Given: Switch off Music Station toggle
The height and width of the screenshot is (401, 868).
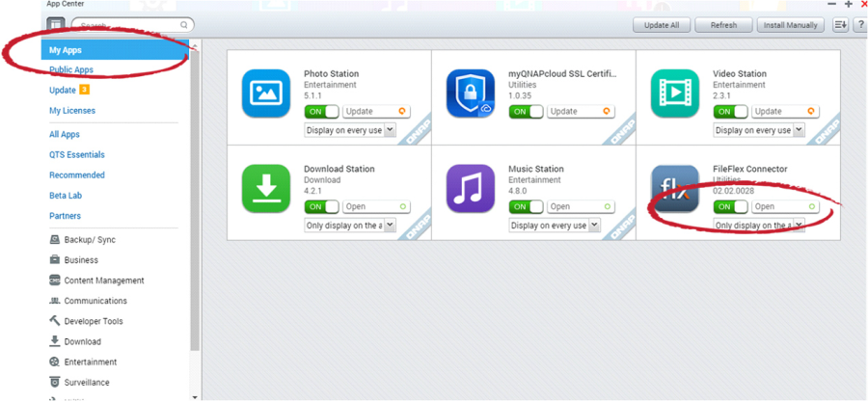Looking at the screenshot, I should pos(526,206).
